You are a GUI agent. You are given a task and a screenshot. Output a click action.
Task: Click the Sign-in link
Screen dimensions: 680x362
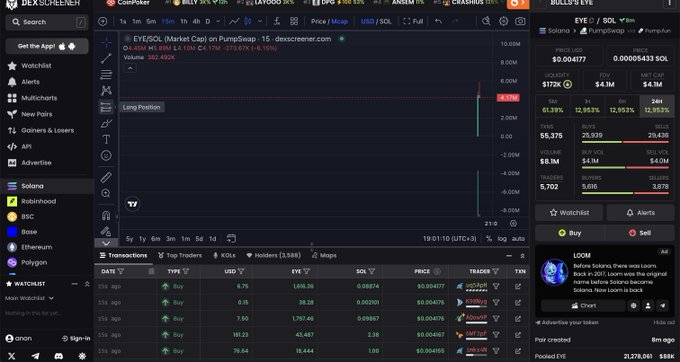coord(76,338)
